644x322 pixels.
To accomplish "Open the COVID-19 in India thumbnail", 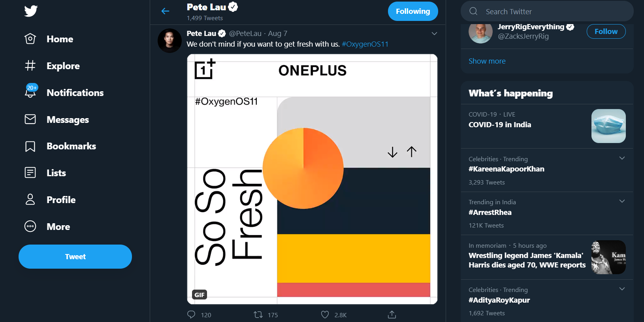I will [x=608, y=126].
